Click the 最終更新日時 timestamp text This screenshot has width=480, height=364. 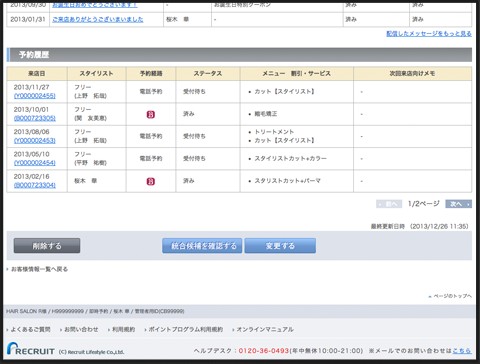coord(419,226)
